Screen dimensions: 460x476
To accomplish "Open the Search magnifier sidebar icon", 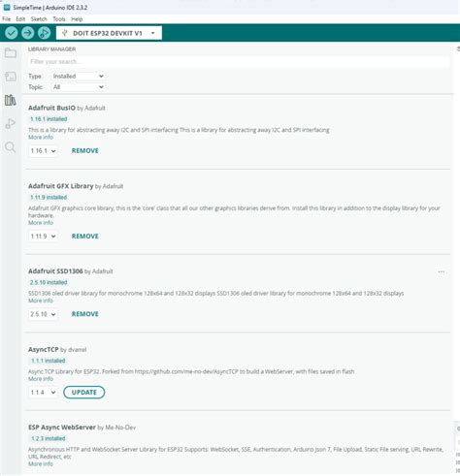I will 11,147.
